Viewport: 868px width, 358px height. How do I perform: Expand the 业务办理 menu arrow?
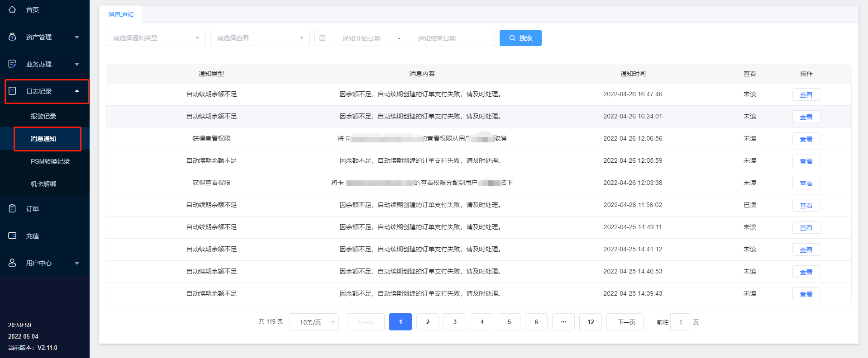77,64
